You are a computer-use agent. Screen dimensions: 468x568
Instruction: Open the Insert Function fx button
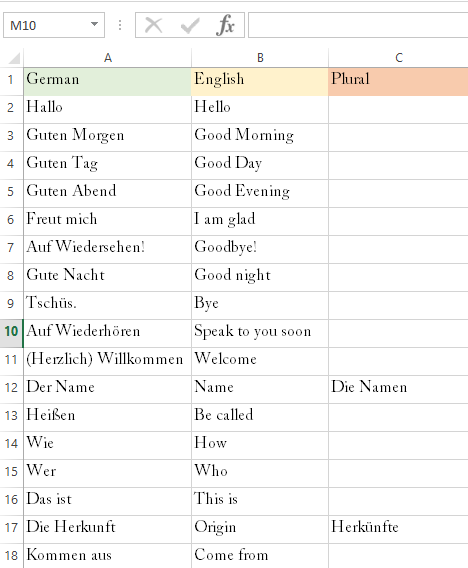pyautogui.click(x=225, y=25)
